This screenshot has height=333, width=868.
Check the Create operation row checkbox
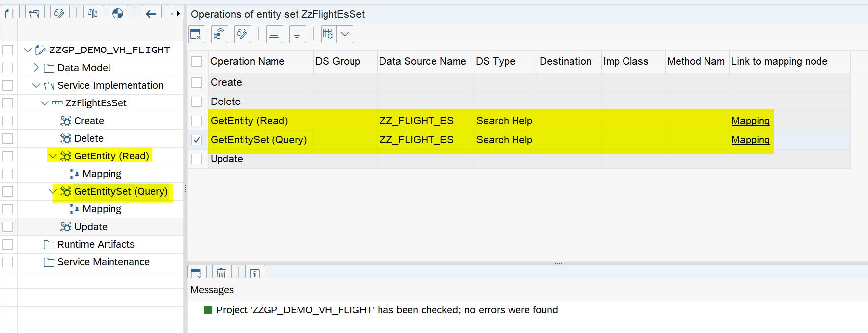tap(197, 82)
